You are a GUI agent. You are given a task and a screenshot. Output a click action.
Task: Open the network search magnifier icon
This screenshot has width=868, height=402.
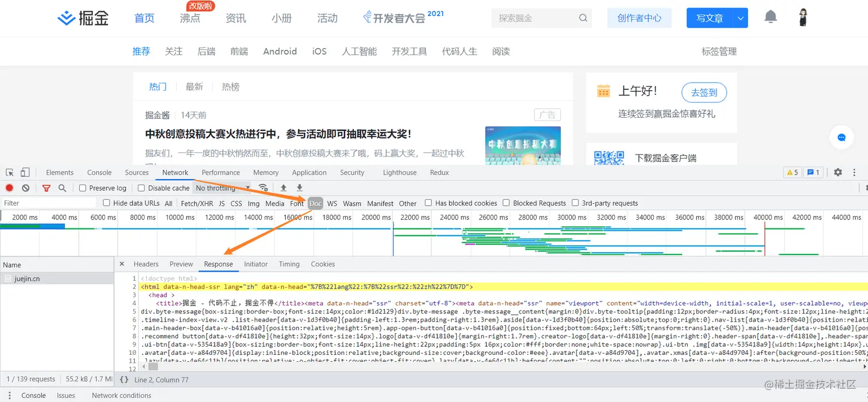(62, 188)
